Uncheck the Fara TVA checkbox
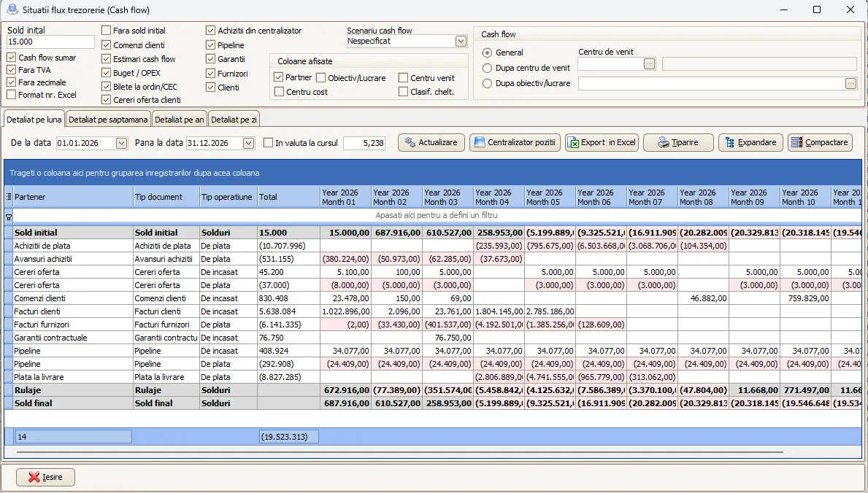 [x=11, y=70]
